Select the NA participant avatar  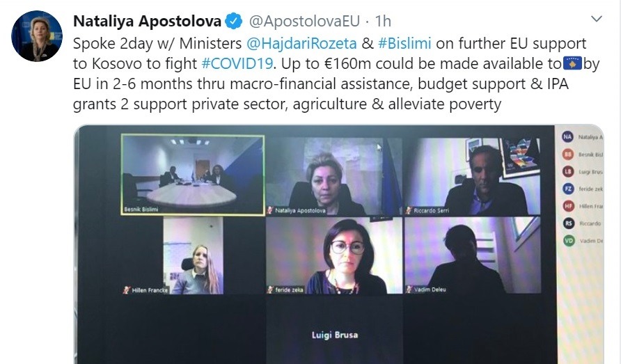coord(567,136)
